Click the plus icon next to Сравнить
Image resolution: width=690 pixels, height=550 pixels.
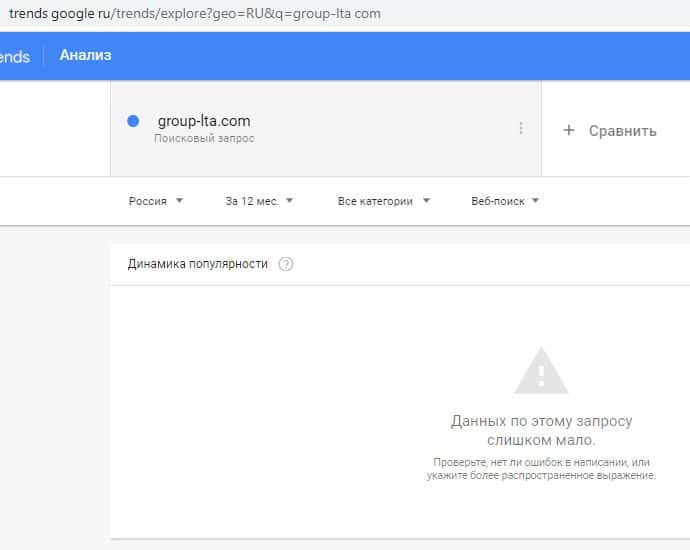(569, 130)
